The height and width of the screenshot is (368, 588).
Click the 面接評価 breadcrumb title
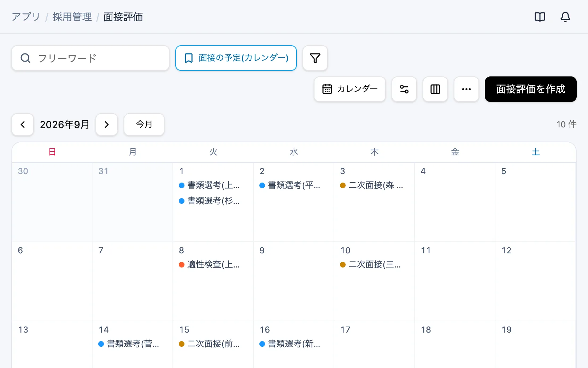click(x=123, y=17)
